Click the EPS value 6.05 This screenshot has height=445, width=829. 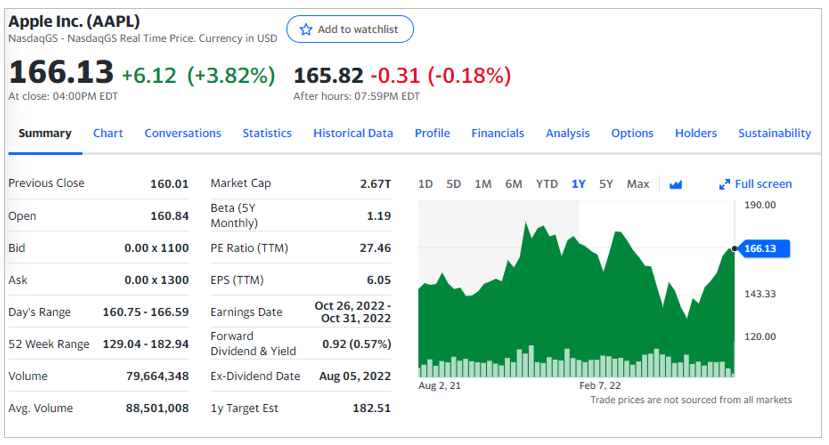[379, 280]
